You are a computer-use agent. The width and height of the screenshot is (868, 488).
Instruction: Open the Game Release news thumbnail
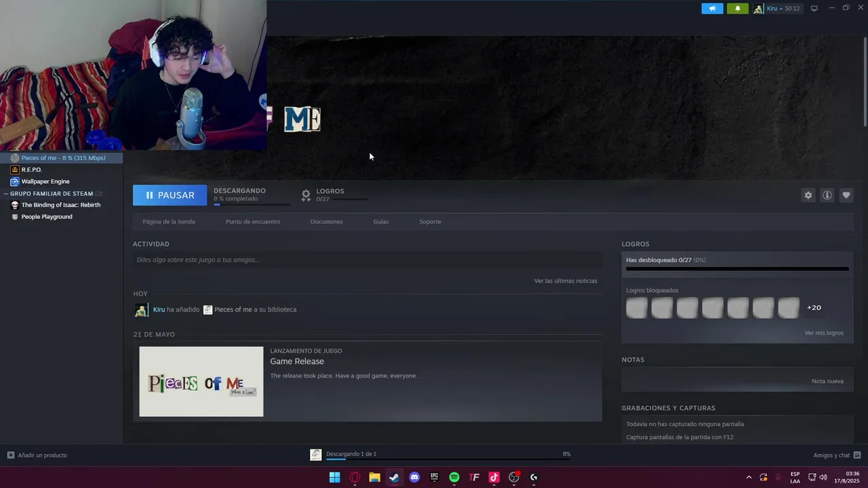click(201, 382)
